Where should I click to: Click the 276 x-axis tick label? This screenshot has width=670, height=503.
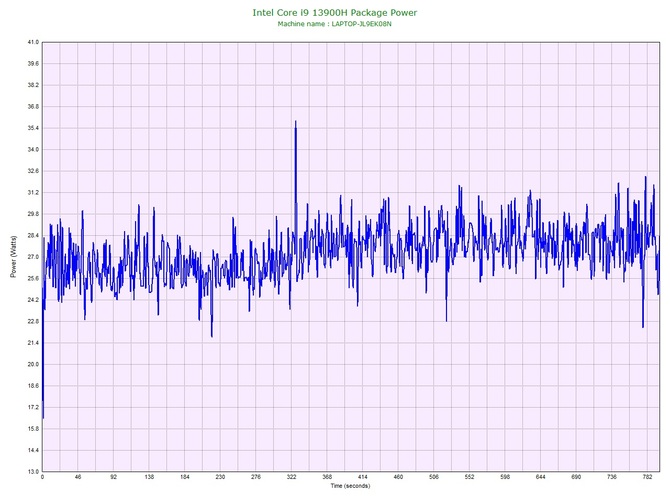tap(256, 477)
